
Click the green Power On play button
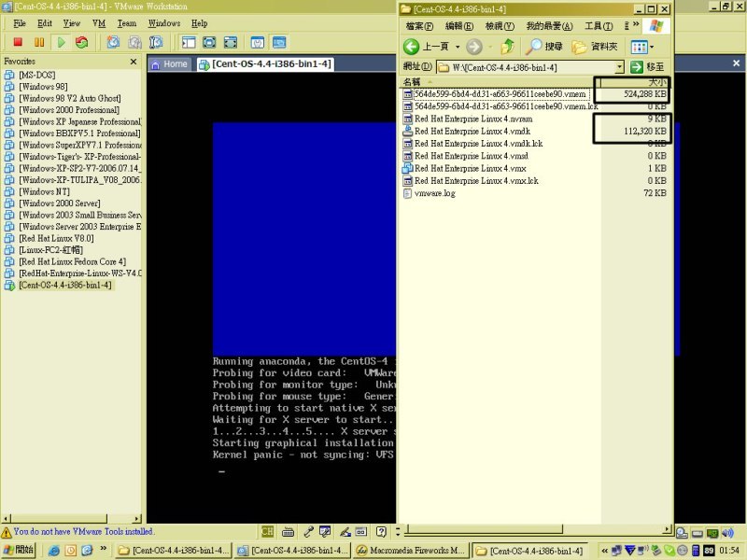click(x=61, y=42)
